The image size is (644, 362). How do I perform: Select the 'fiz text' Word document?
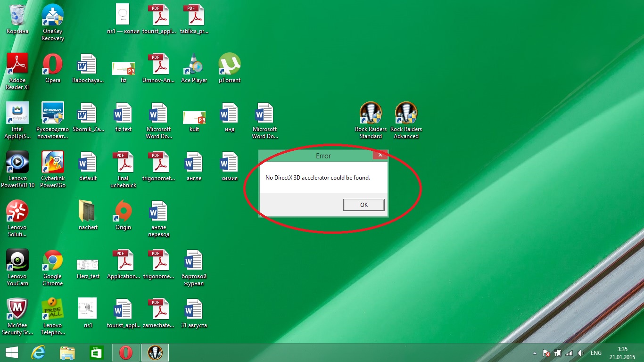tap(124, 117)
